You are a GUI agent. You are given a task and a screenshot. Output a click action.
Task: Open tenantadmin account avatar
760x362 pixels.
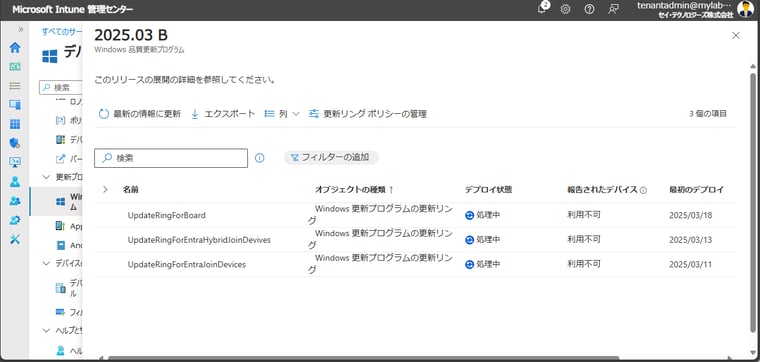pos(745,9)
